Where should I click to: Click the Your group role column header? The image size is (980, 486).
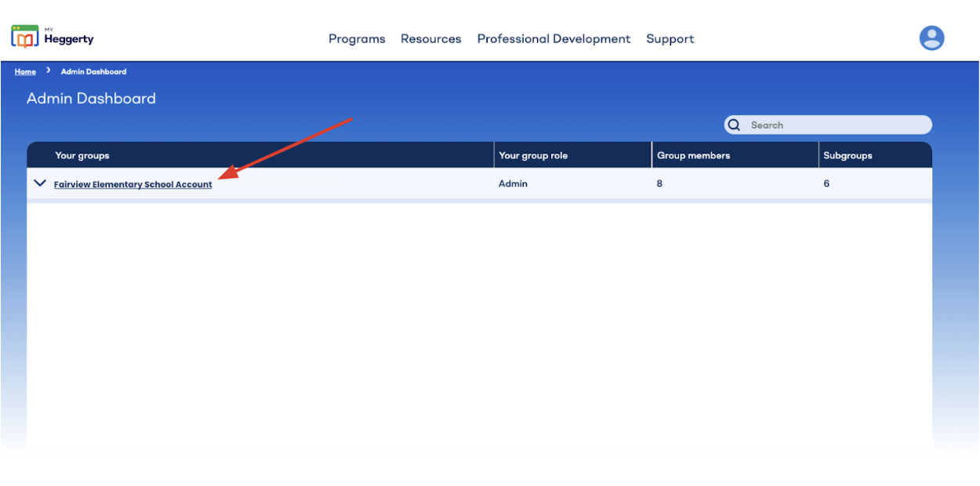[x=533, y=155]
